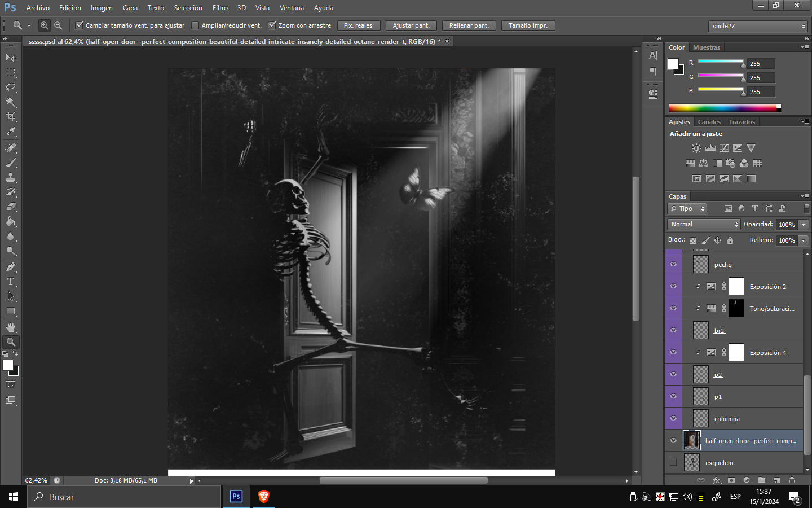This screenshot has width=812, height=508.
Task: Click the 'Píx. reales' button
Action: [x=358, y=25]
